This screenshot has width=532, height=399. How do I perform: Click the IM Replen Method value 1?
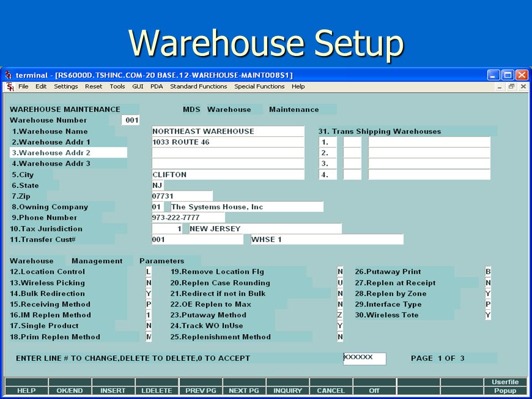point(149,315)
